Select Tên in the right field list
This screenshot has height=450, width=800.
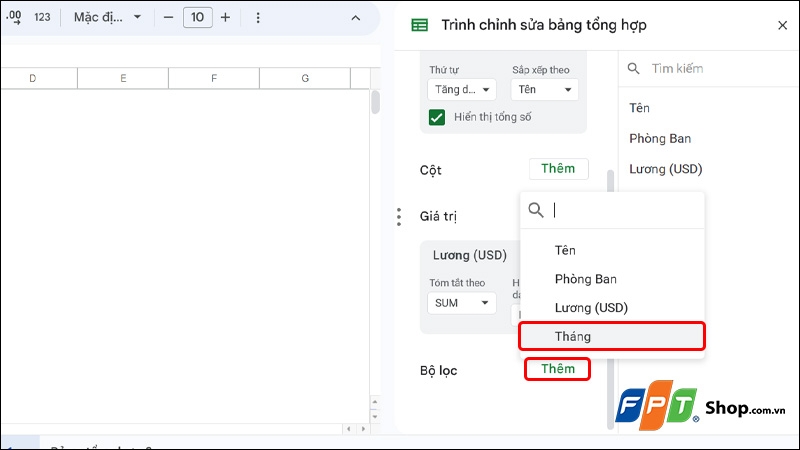pos(639,108)
